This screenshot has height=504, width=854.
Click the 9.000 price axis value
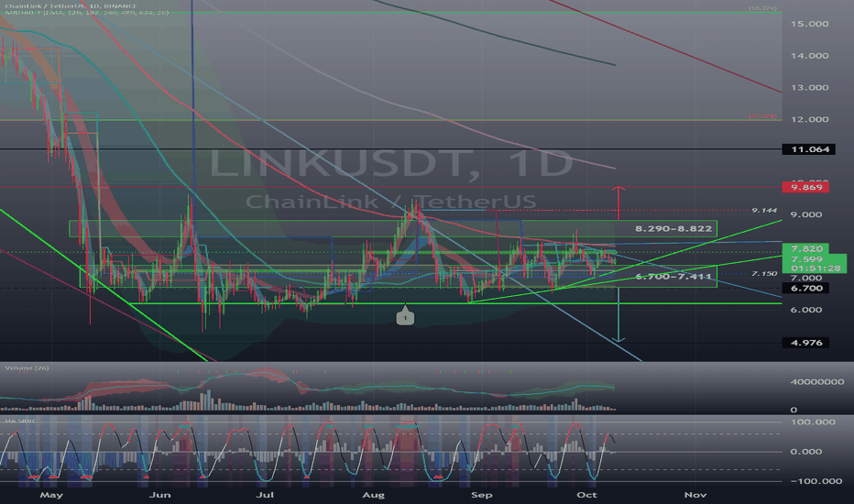coord(806,214)
